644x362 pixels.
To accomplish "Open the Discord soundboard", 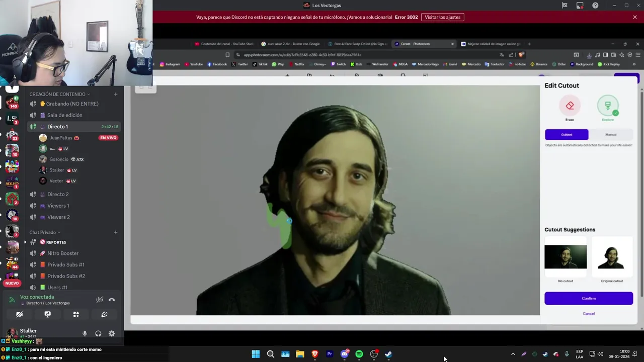I will pyautogui.click(x=104, y=314).
